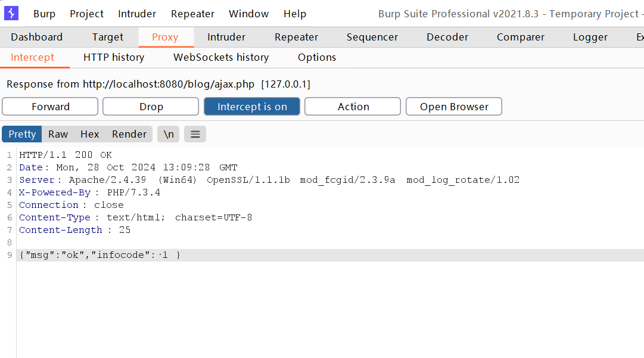Switch to Raw message view
Screen dimensions: 644x358
click(x=58, y=134)
